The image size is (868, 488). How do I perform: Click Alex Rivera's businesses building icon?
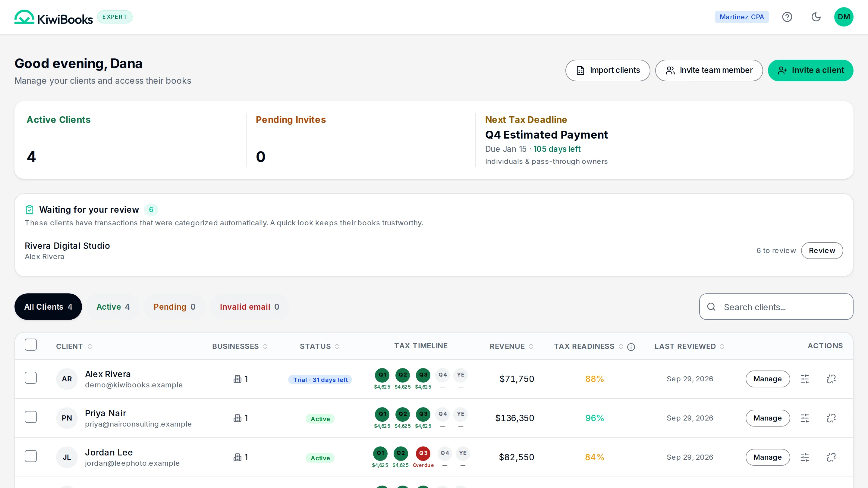[x=237, y=379]
